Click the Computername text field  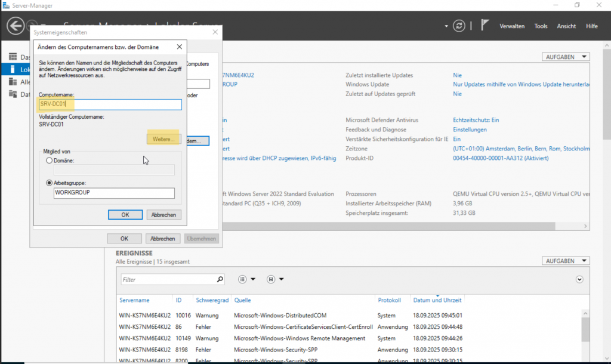[110, 104]
